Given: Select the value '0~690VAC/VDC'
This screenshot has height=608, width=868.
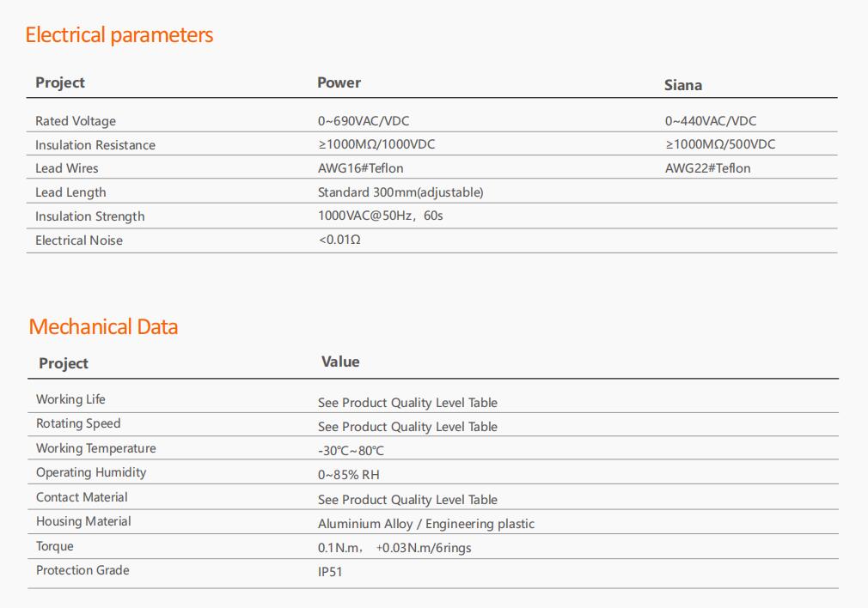Looking at the screenshot, I should 364,120.
